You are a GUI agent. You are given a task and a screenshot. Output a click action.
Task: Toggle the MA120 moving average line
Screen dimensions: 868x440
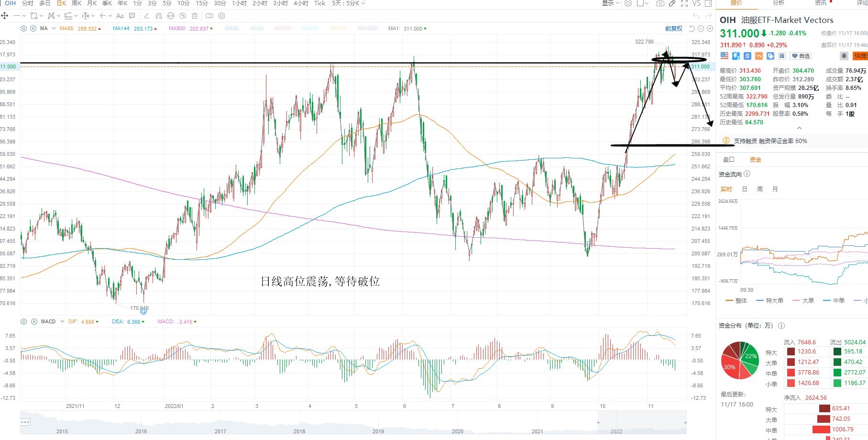[283, 29]
